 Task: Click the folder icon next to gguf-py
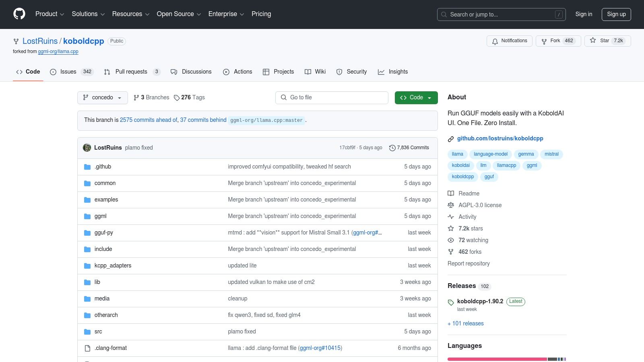[x=87, y=233]
